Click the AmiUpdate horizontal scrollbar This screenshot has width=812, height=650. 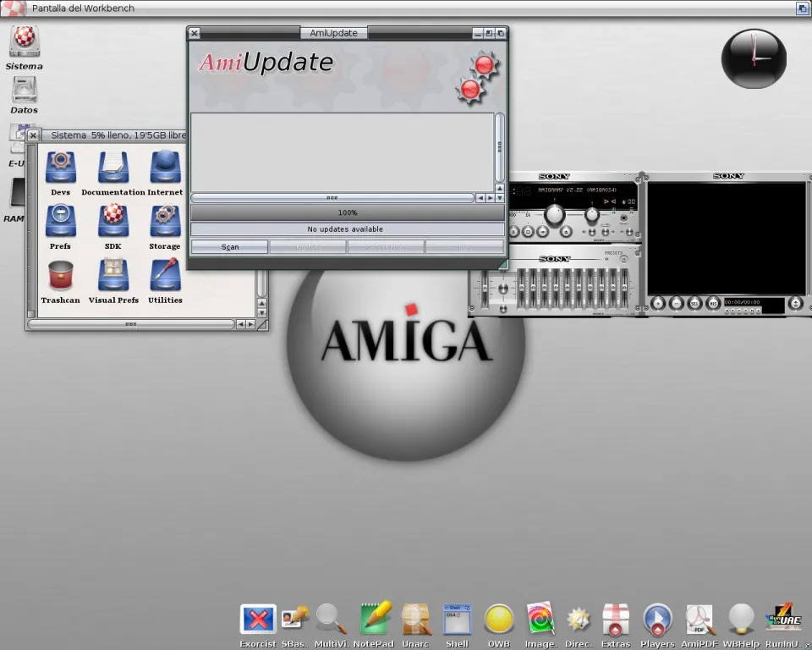point(332,198)
